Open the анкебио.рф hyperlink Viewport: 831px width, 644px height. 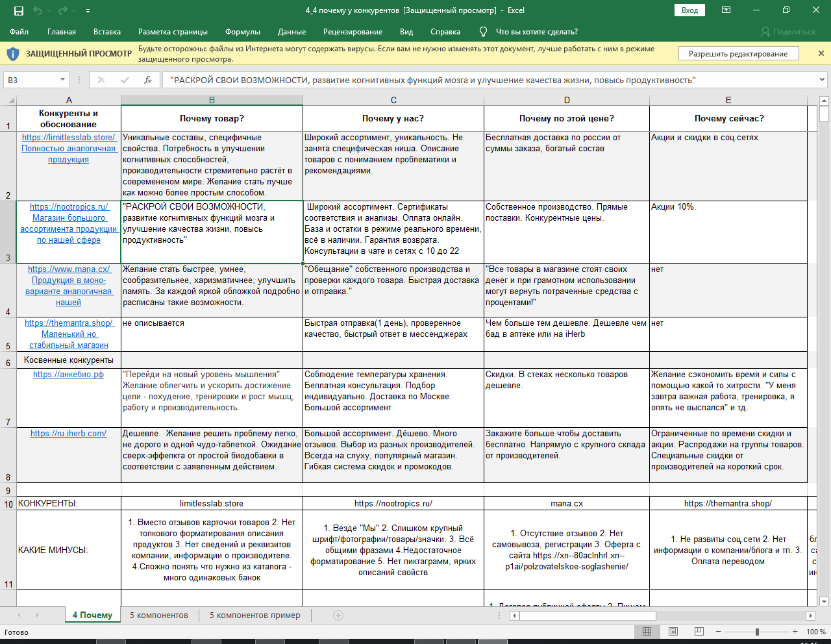click(x=68, y=375)
